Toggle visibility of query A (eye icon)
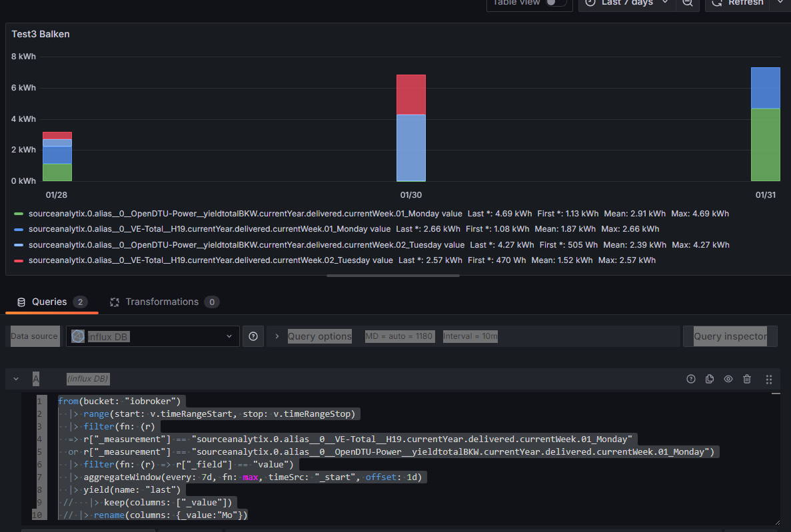Image resolution: width=791 pixels, height=532 pixels. 728,380
